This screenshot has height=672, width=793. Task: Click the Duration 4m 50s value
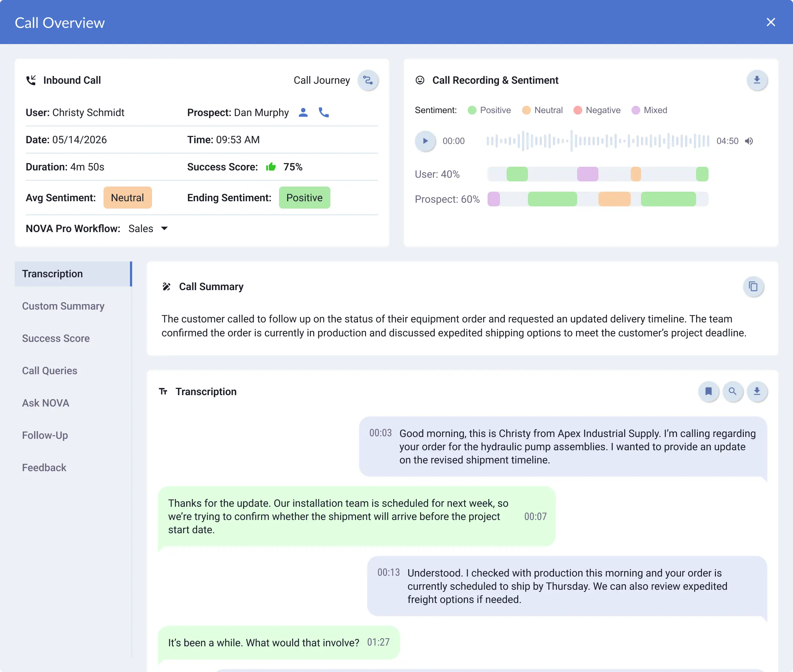click(x=87, y=167)
